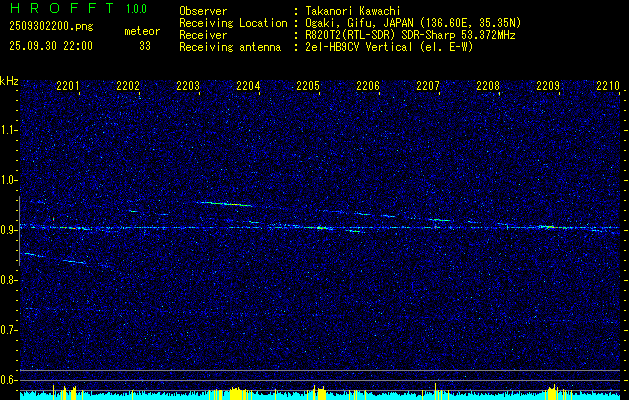
Task: Click the gray vertical range bar beside 0.9
Action: tap(19, 231)
